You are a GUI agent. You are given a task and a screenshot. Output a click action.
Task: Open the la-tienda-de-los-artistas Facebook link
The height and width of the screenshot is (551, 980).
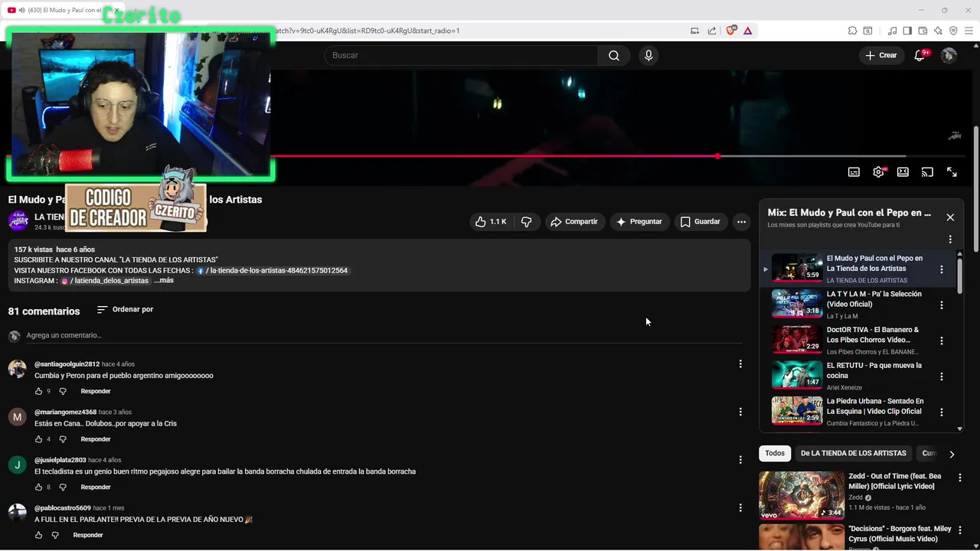[x=273, y=271]
